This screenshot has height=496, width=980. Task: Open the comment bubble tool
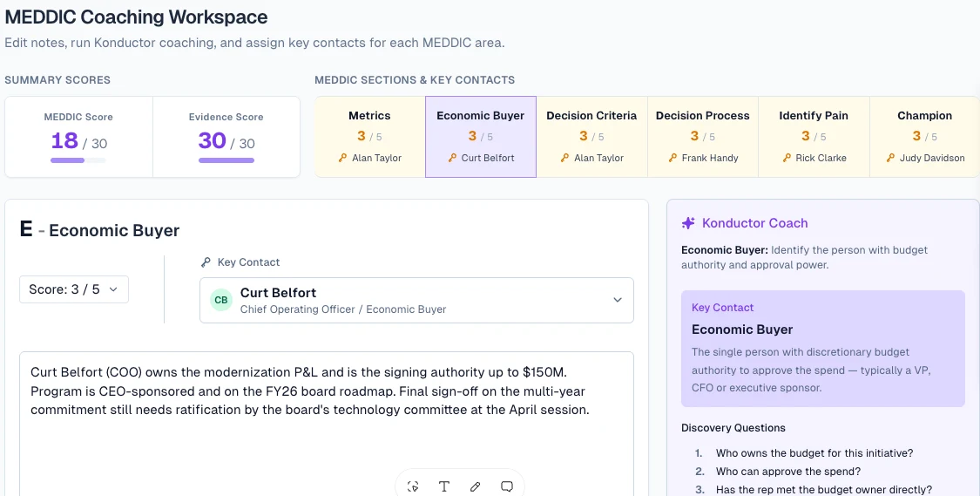click(x=507, y=486)
